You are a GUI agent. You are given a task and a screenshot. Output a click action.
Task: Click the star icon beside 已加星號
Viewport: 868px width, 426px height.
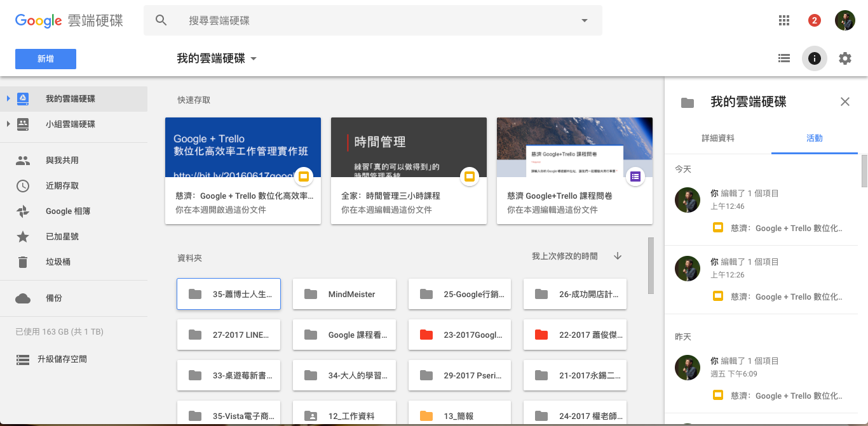point(23,237)
